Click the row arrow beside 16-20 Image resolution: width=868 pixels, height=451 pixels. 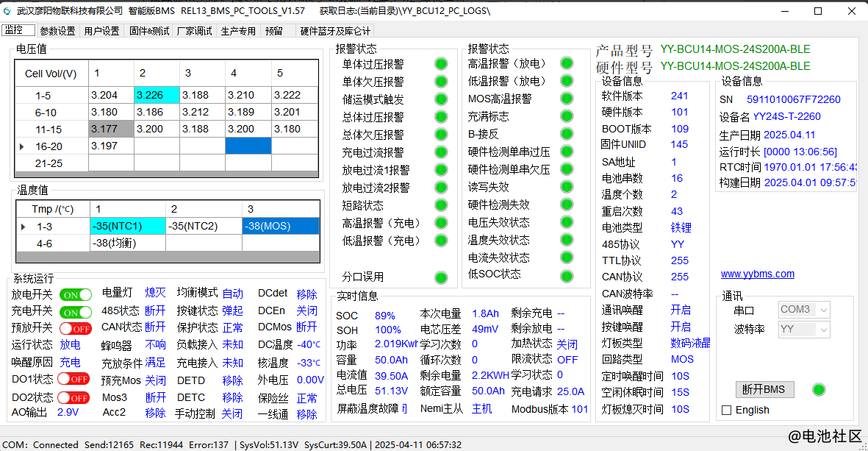click(x=23, y=146)
